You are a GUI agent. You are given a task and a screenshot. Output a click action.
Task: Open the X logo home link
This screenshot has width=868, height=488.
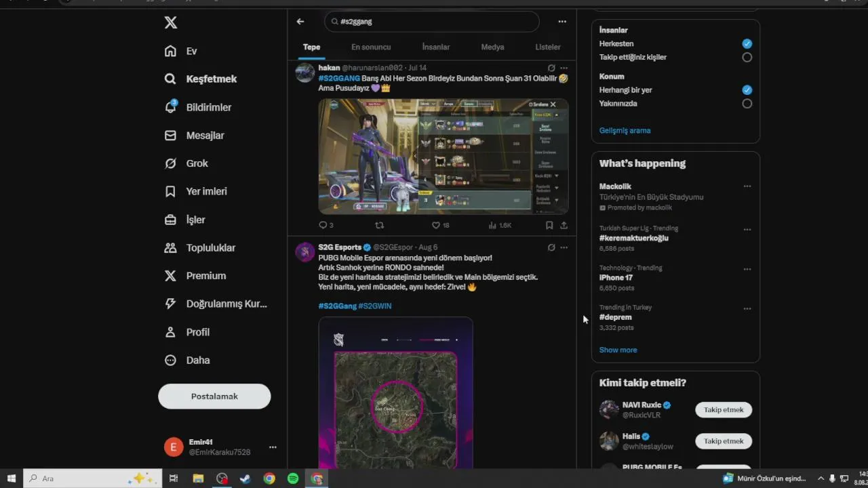(171, 23)
